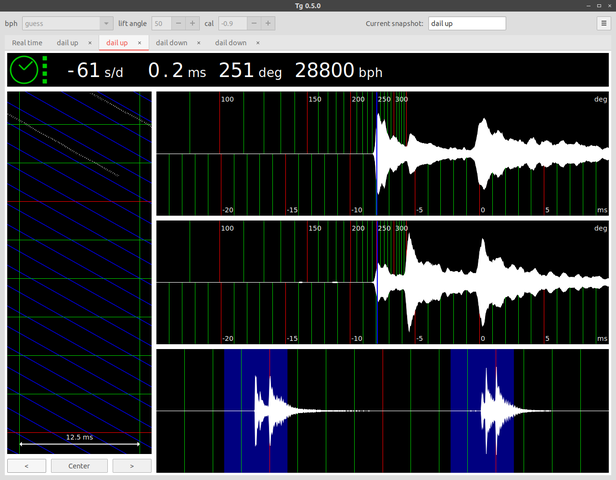This screenshot has width=616, height=480.
Task: Expand the bph dropdown arrow
Action: click(106, 24)
